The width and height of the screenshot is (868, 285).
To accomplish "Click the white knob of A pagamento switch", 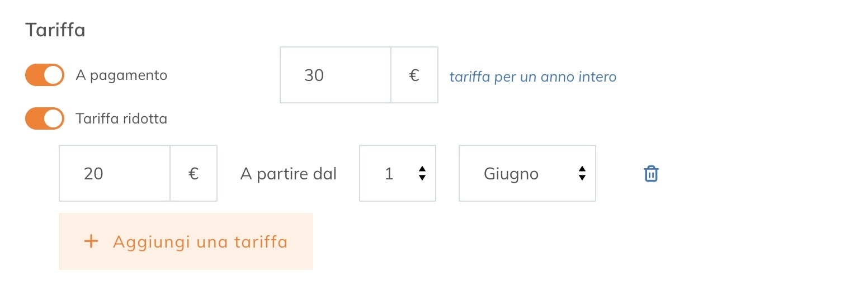I will click(x=53, y=75).
